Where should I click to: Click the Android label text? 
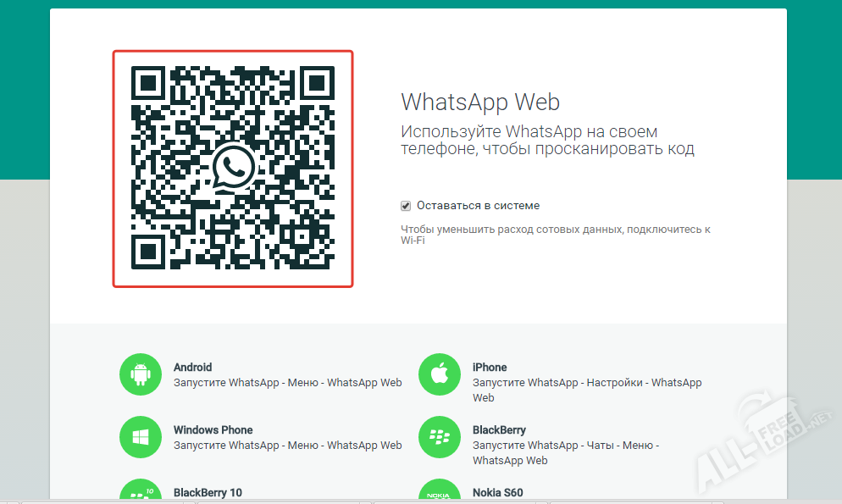point(192,367)
